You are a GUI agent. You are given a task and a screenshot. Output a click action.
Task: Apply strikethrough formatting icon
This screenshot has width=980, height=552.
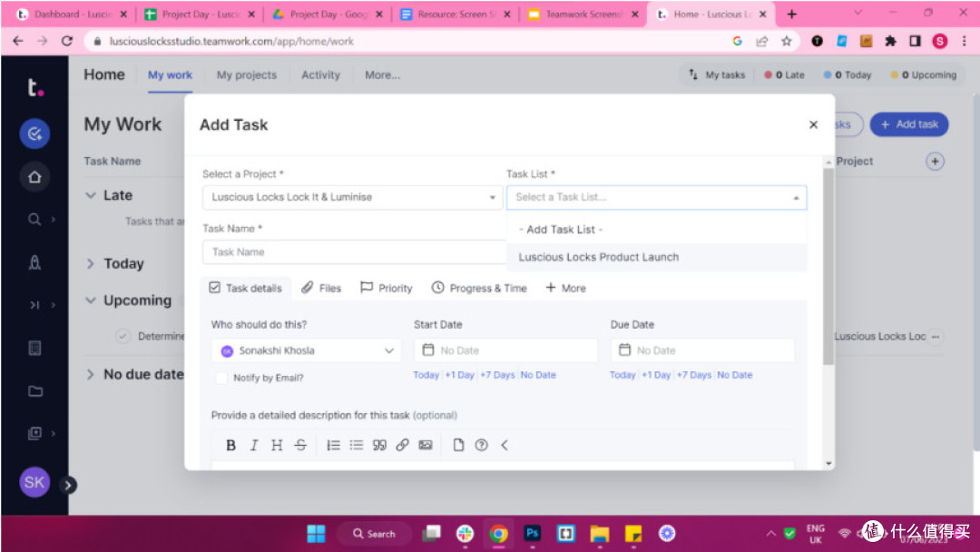click(x=300, y=445)
